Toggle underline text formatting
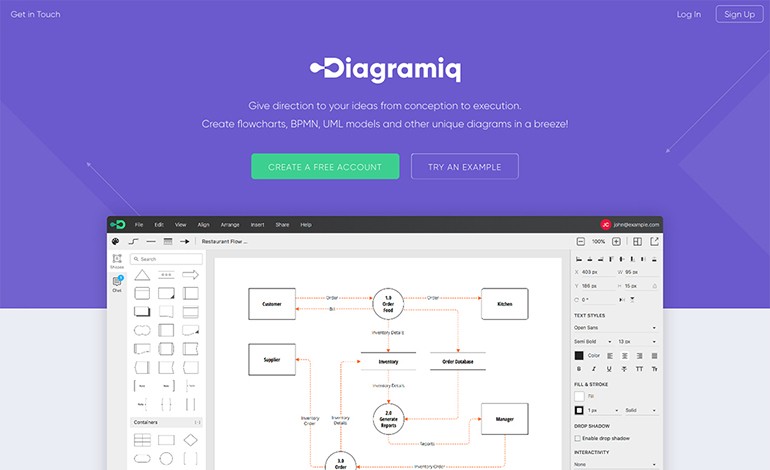The image size is (770, 470). click(x=609, y=369)
